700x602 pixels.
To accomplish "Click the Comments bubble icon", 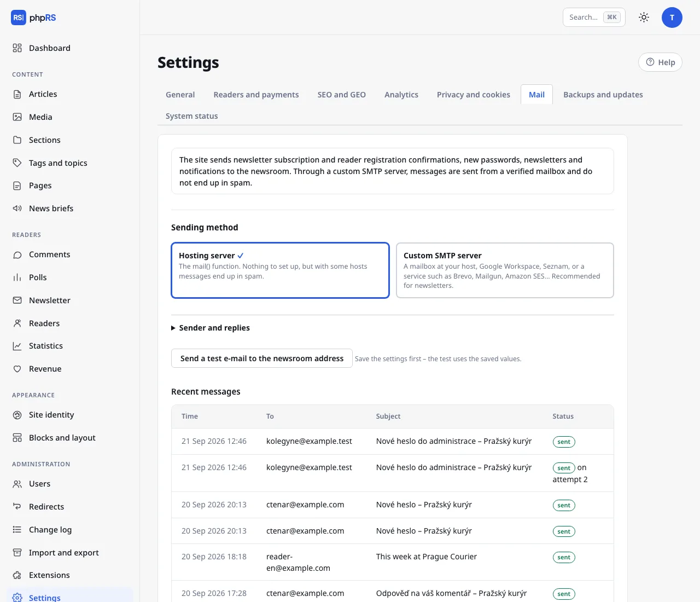I will click(17, 254).
